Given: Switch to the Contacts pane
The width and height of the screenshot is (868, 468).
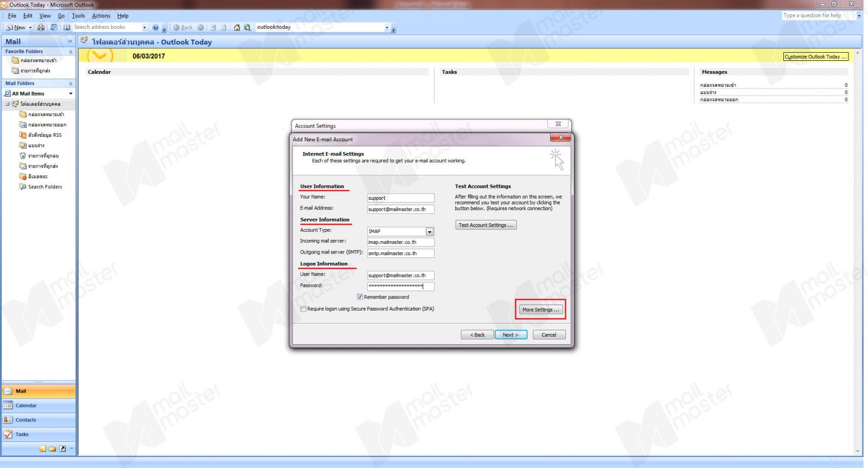Looking at the screenshot, I should [39, 420].
